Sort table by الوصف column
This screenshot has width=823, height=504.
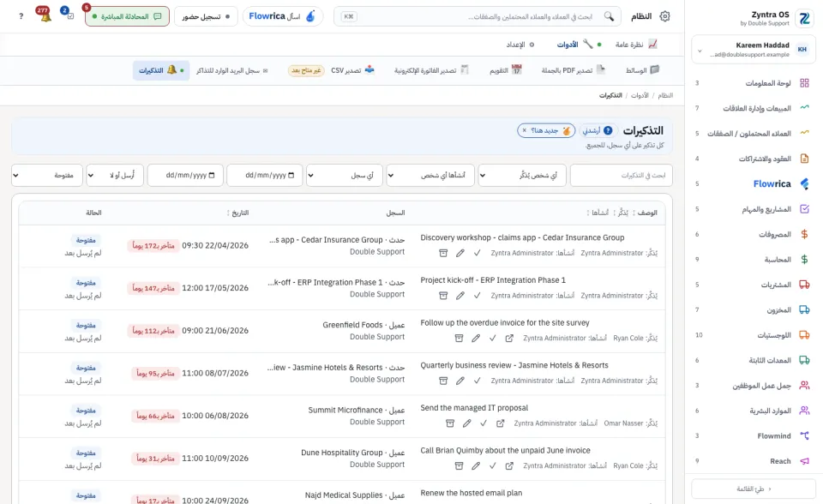pyautogui.click(x=645, y=213)
